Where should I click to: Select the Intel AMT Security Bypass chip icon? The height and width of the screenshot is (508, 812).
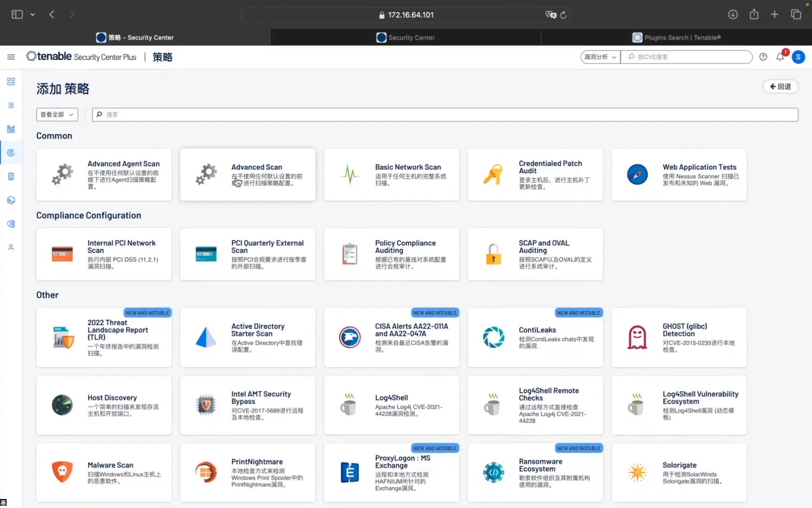pyautogui.click(x=206, y=405)
